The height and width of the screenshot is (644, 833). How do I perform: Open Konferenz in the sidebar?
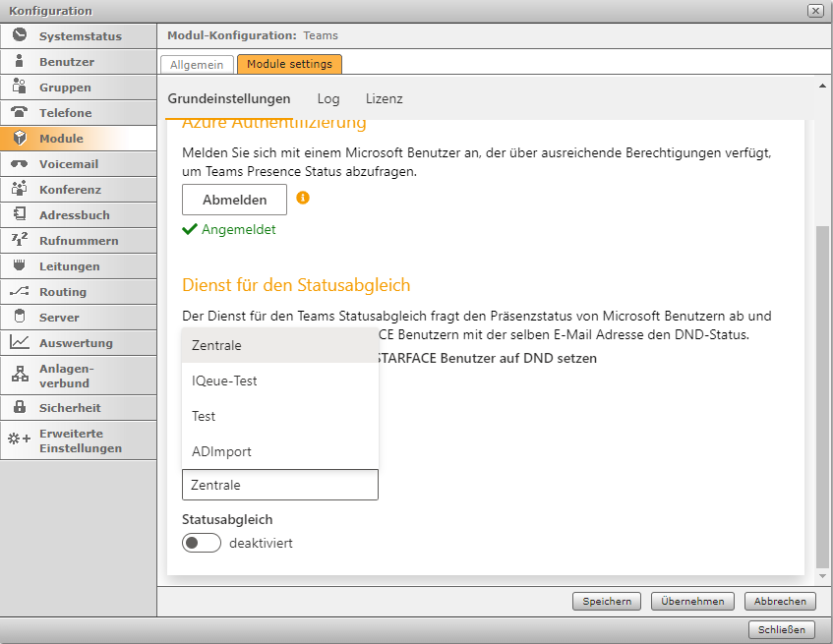tap(70, 190)
